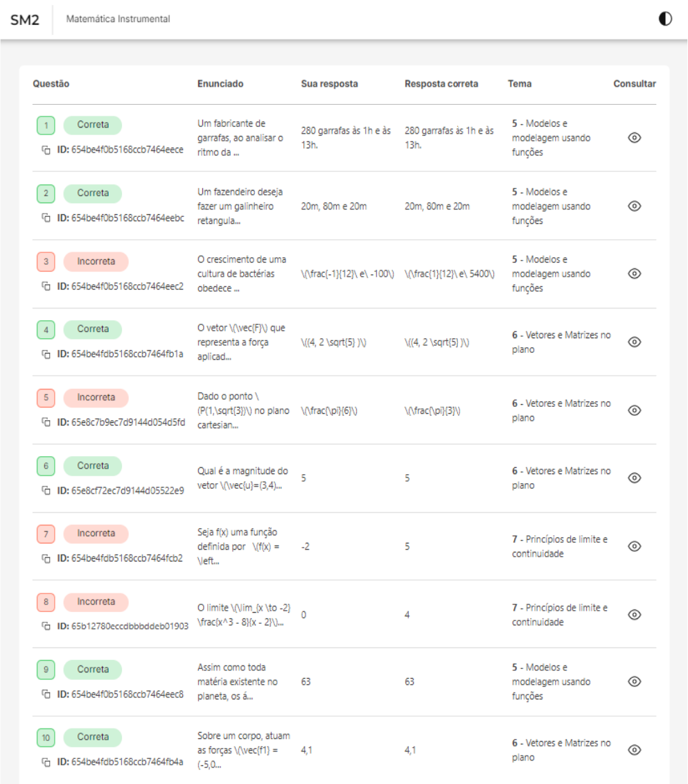688x784 pixels.
Task: View details of question 1 via eye icon
Action: tap(634, 138)
